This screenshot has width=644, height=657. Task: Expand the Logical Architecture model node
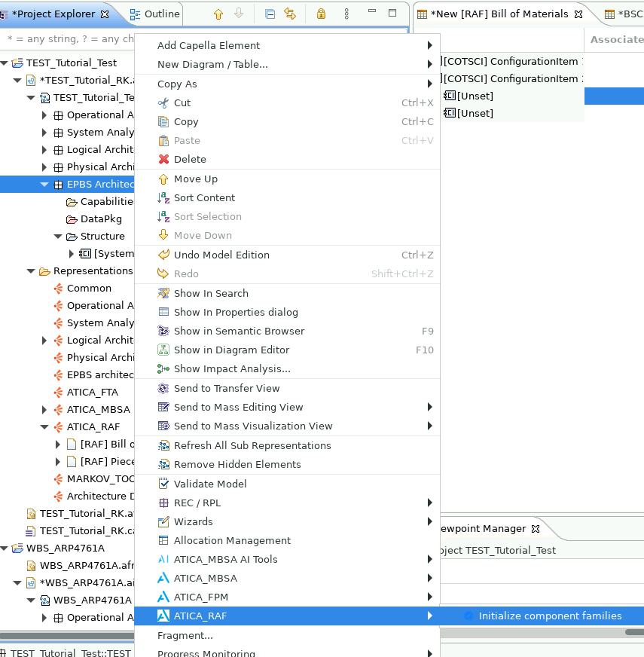(44, 150)
